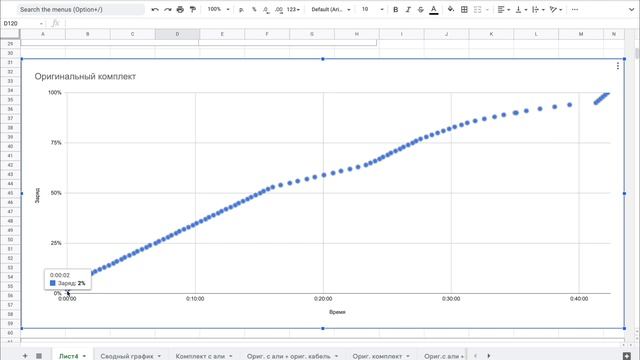Open fill color picker
640x360 pixels.
coord(451,9)
